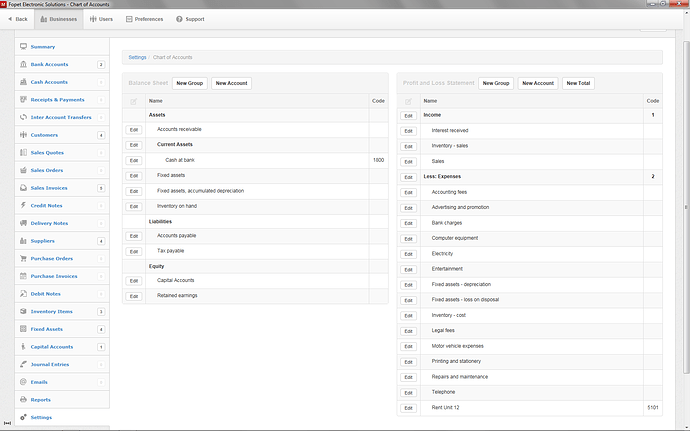Open the Support tab
The image size is (690, 431).
pyautogui.click(x=190, y=19)
